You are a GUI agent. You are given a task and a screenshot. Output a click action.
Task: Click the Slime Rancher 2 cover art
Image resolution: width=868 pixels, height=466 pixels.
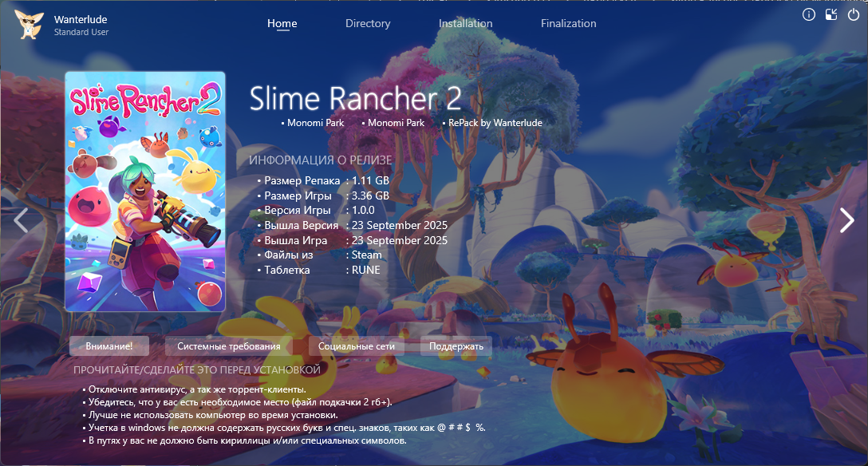145,192
